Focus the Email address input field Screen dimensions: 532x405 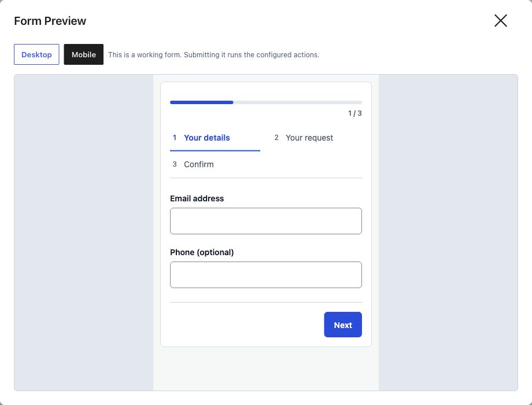tap(266, 221)
